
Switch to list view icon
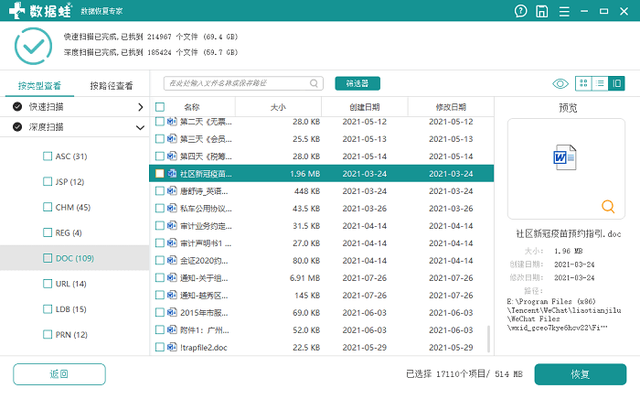tap(600, 83)
